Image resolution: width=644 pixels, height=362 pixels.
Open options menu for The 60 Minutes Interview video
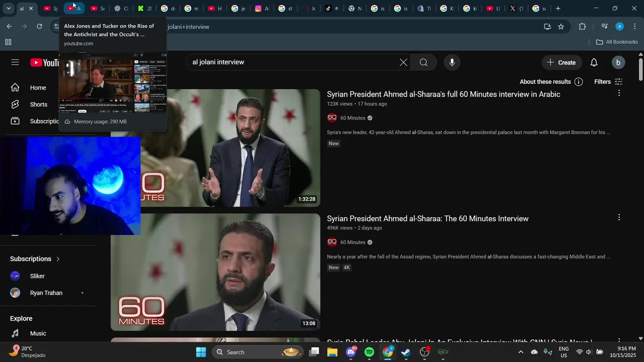coord(619,218)
